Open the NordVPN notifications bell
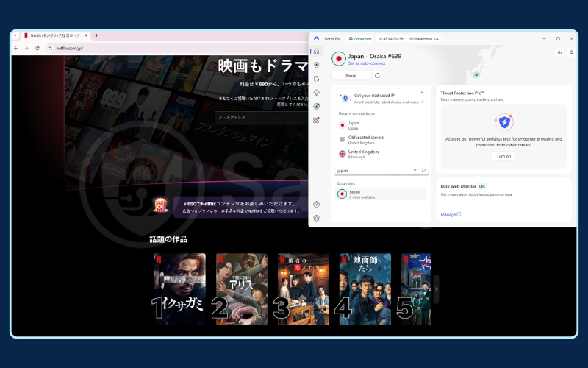 coord(572,52)
